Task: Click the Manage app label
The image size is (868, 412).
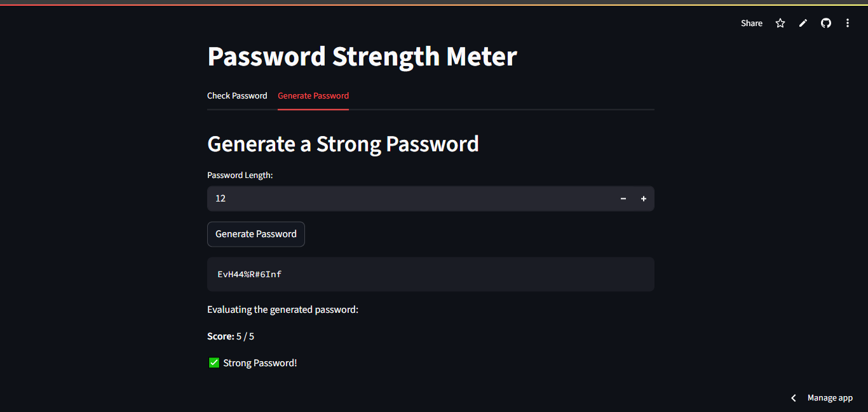Action: point(830,398)
